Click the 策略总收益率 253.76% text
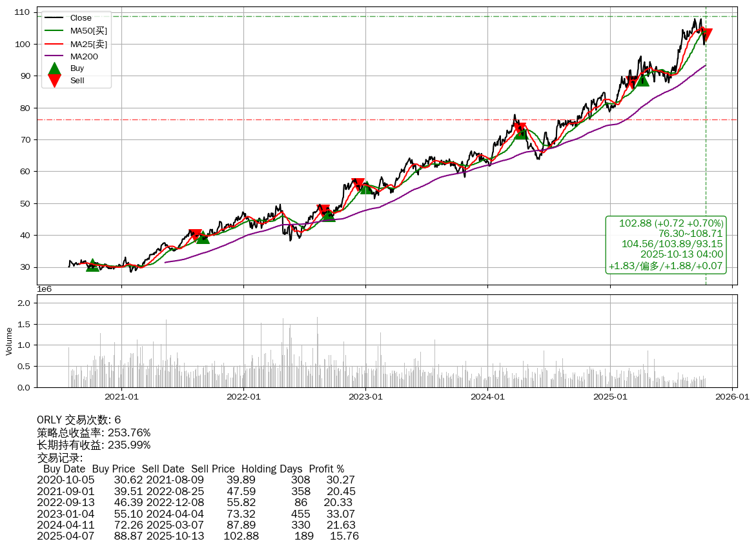Viewport: 756px width, 548px height. pos(94,432)
